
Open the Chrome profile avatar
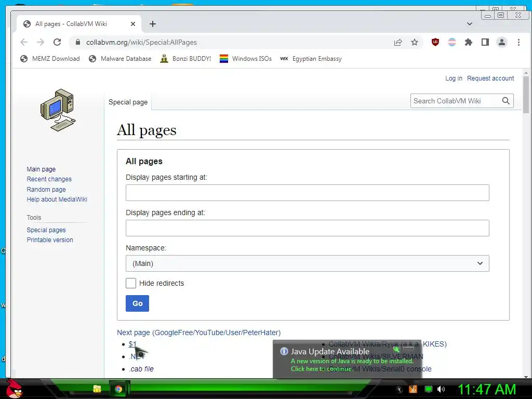502,42
